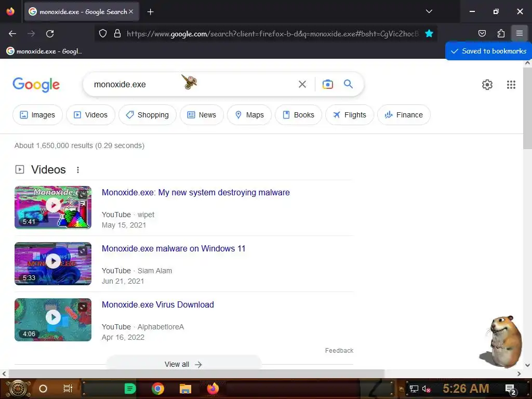Click 'About 1,650,000 results' text

(79, 145)
